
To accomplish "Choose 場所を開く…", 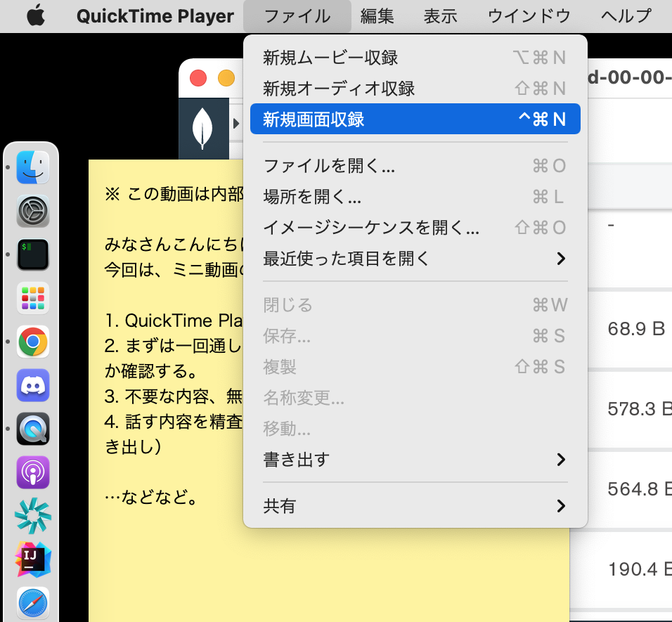I will tap(415, 197).
